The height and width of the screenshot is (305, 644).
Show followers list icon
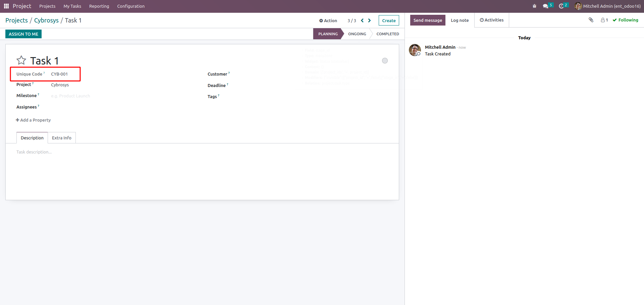point(604,20)
